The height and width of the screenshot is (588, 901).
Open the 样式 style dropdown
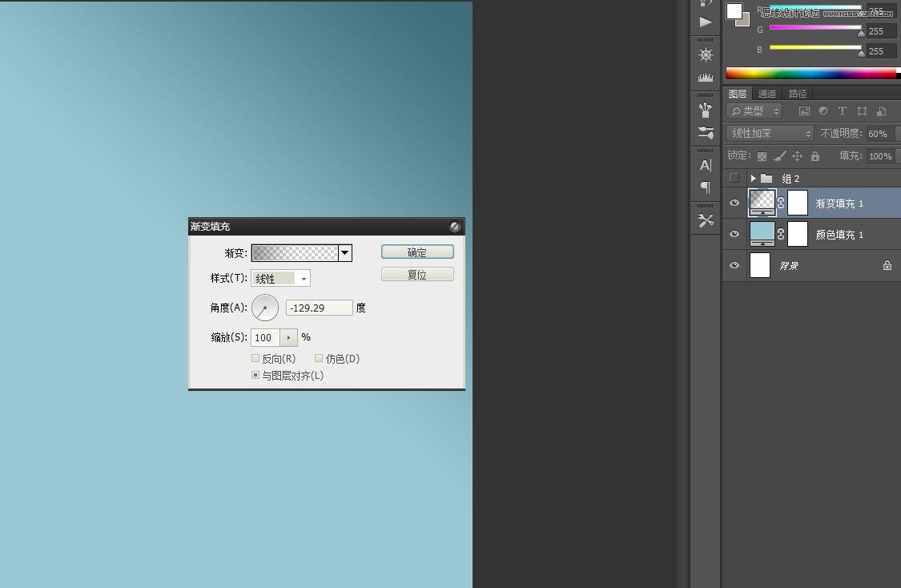click(x=281, y=279)
